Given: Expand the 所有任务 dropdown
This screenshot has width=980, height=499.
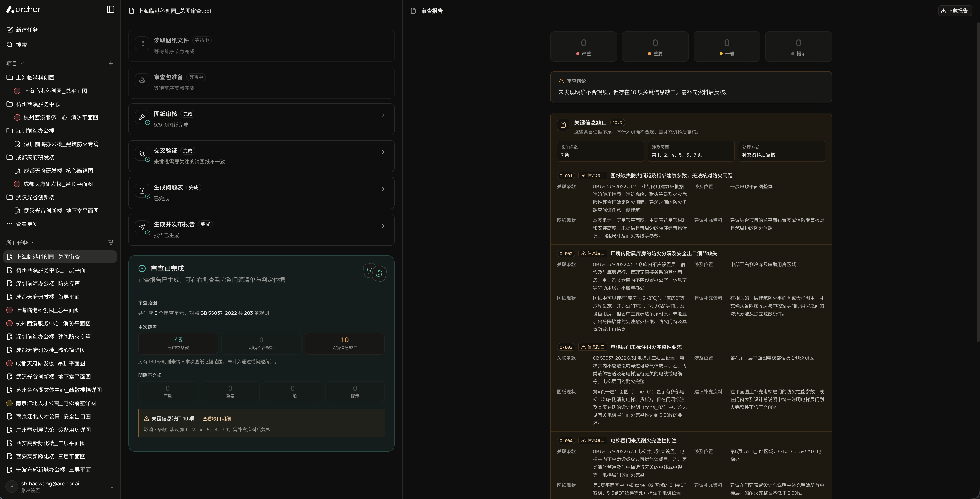Looking at the screenshot, I should point(33,243).
